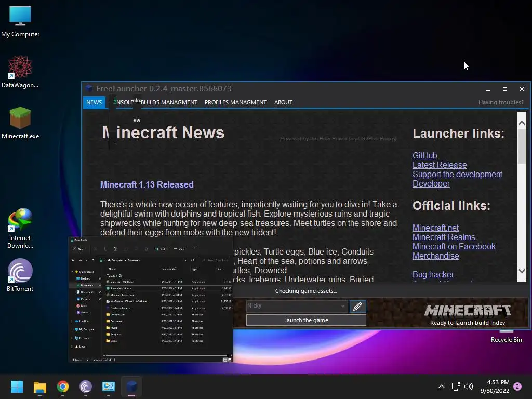Open the Minecraft 1.13 Released headline
532x399 pixels.
147,184
